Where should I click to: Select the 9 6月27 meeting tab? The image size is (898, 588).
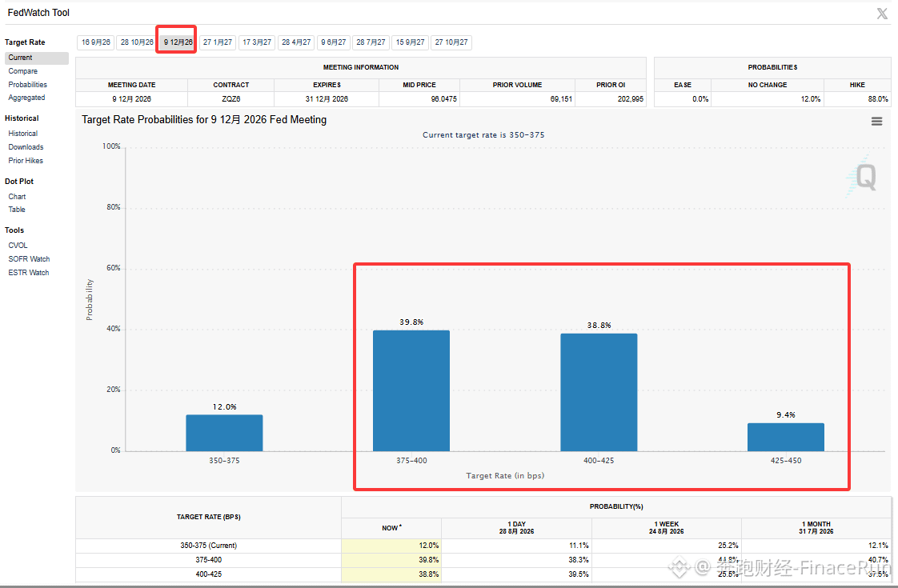(333, 42)
